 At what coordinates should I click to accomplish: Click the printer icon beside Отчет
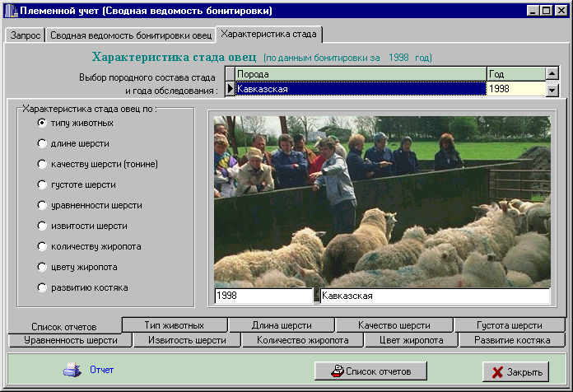click(x=72, y=370)
